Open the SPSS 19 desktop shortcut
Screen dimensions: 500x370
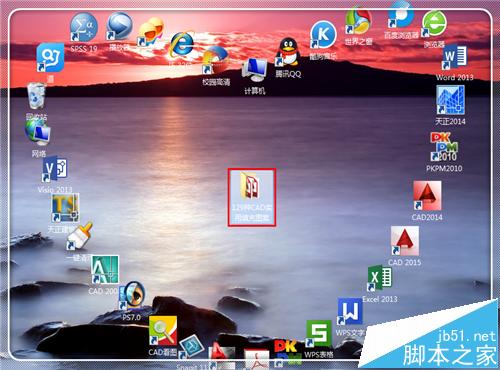coord(83,28)
